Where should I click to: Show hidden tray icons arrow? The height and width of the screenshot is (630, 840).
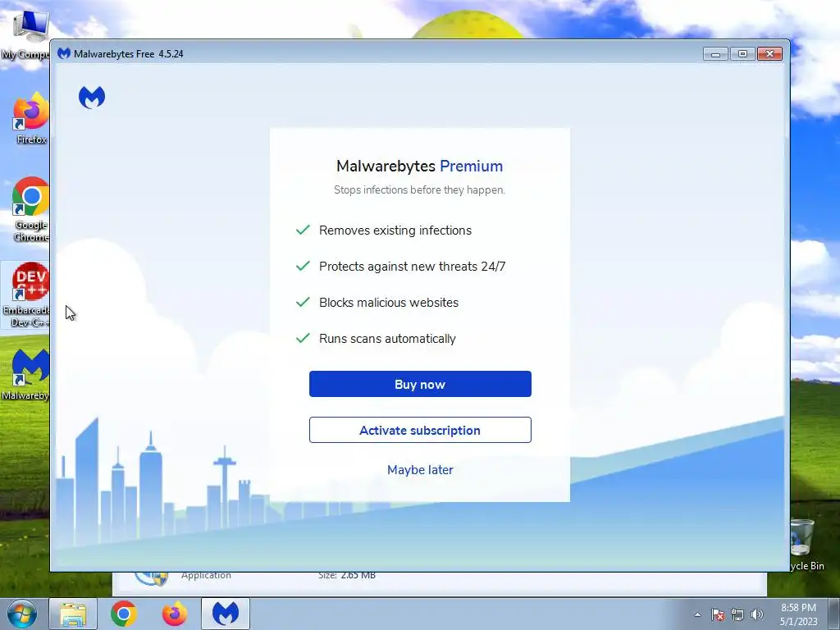(x=697, y=614)
